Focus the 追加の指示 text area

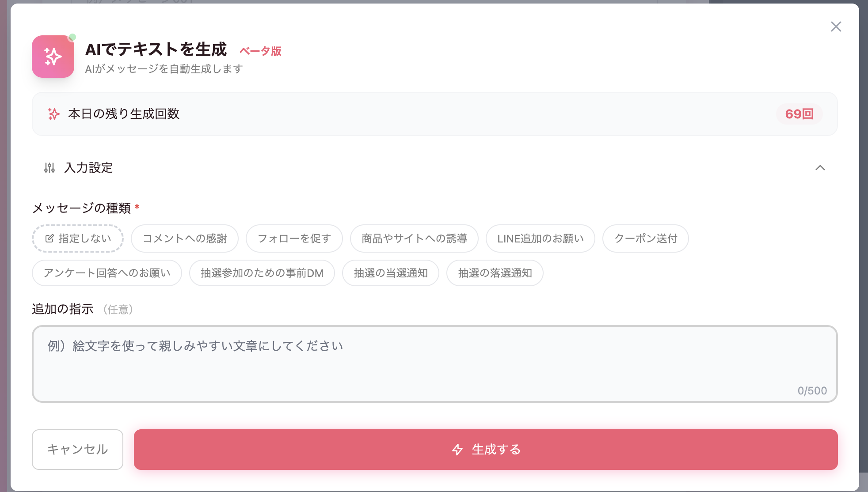pos(434,364)
